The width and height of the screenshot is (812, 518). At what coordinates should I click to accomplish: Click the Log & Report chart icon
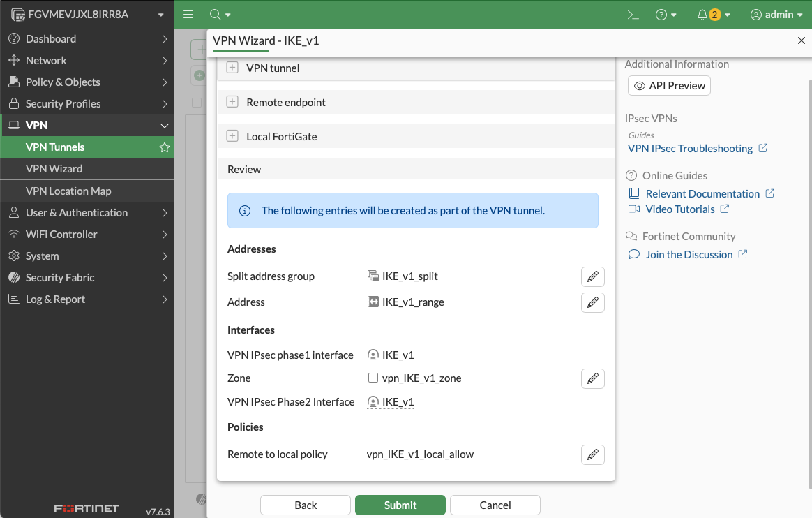point(14,299)
